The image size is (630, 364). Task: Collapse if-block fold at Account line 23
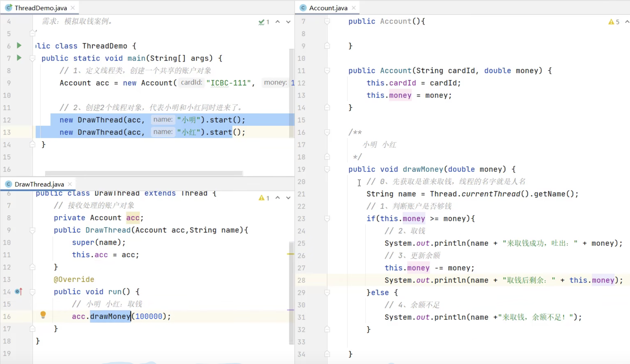click(x=327, y=218)
